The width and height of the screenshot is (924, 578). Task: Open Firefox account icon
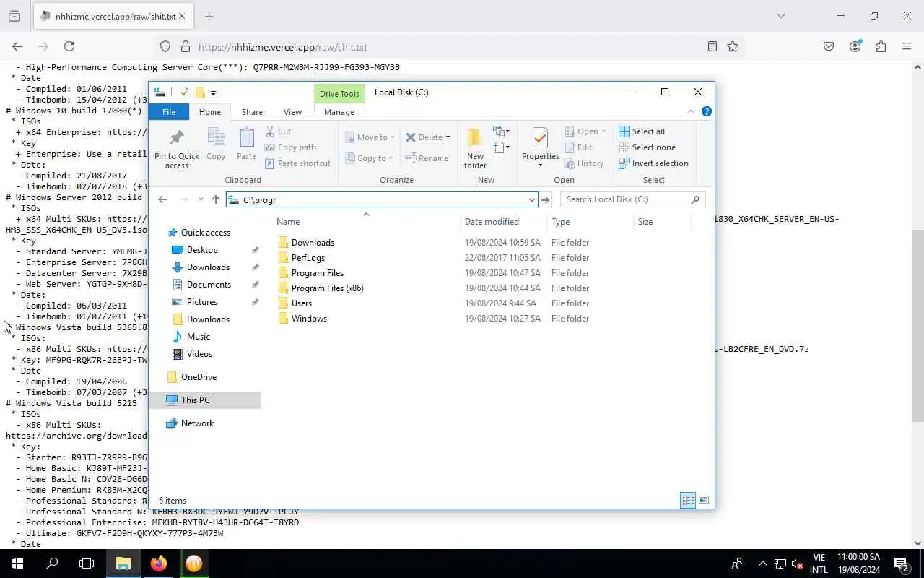coord(855,46)
